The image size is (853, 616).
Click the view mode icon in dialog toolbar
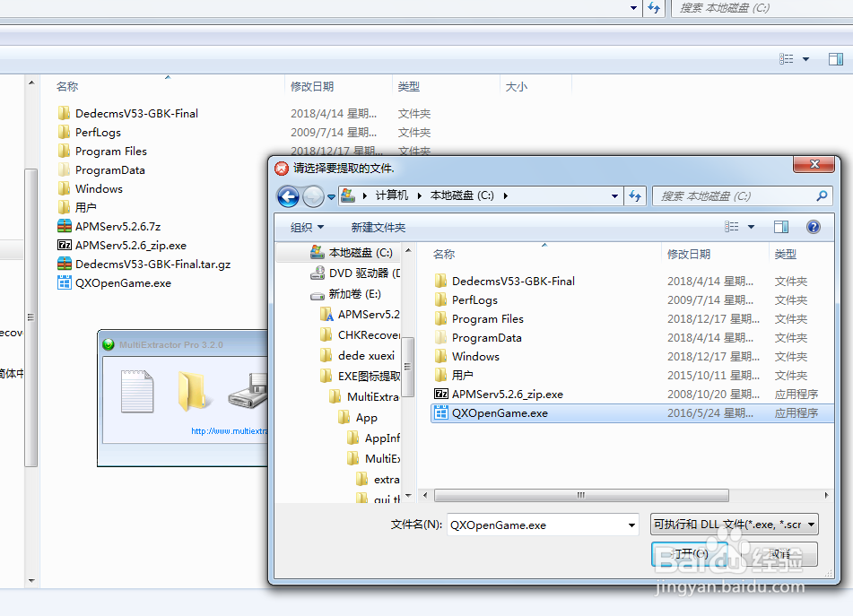click(732, 227)
